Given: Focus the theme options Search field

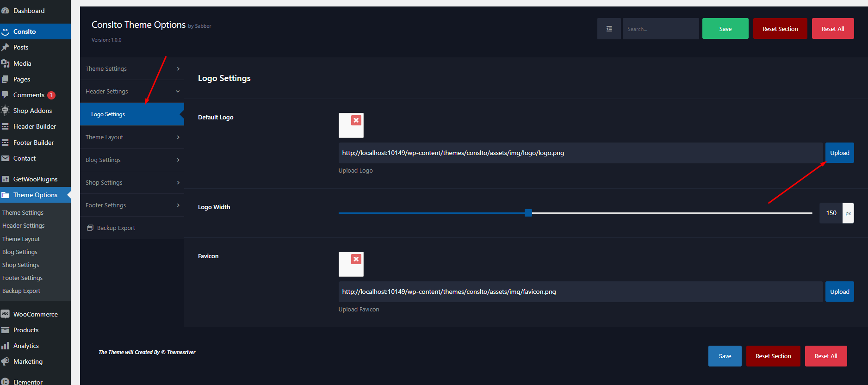Looking at the screenshot, I should click(x=660, y=29).
